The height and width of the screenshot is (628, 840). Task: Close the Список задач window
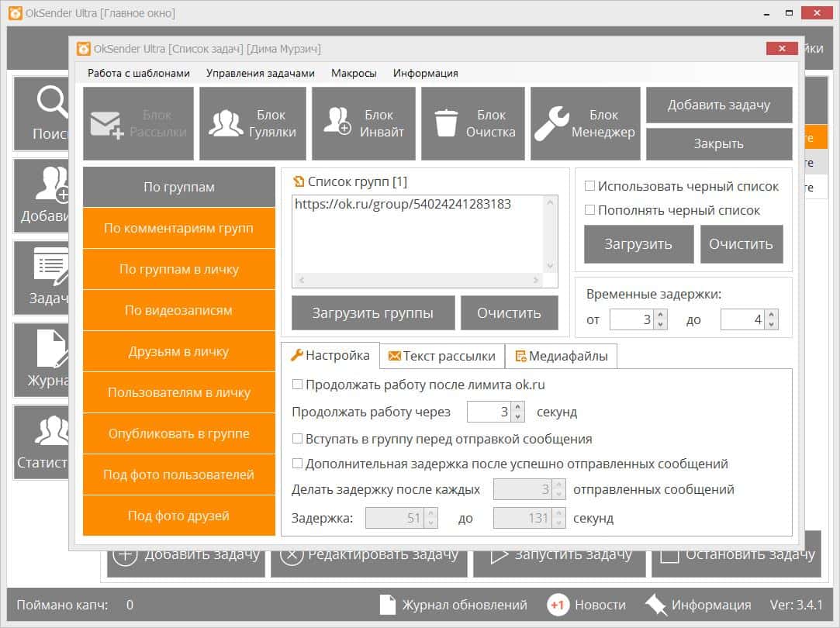point(782,49)
